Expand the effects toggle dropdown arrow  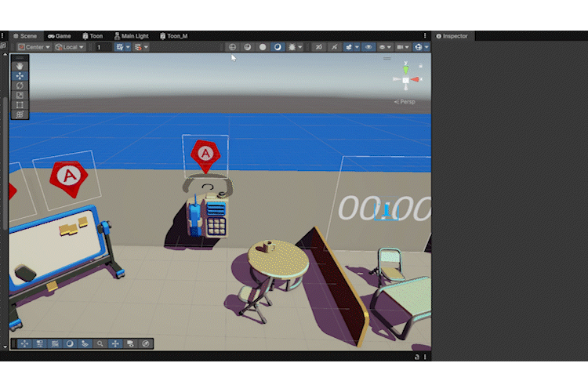[x=357, y=47]
